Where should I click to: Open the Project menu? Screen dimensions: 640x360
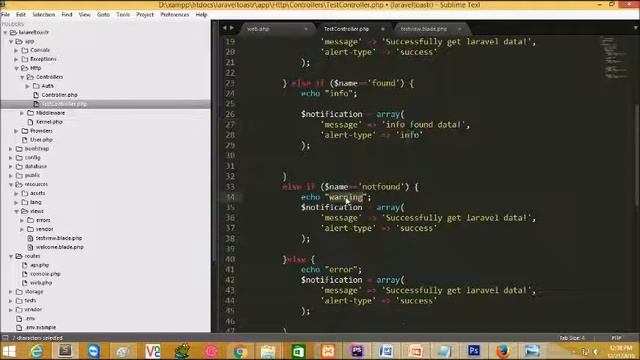point(145,14)
